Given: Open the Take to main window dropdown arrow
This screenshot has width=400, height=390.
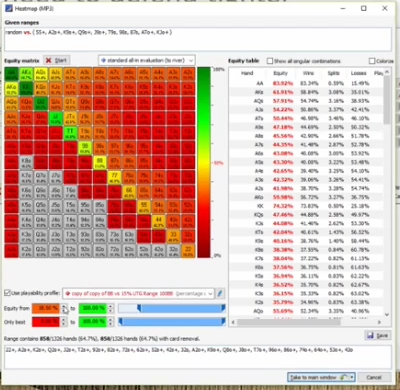Looking at the screenshot, I should click(x=351, y=377).
